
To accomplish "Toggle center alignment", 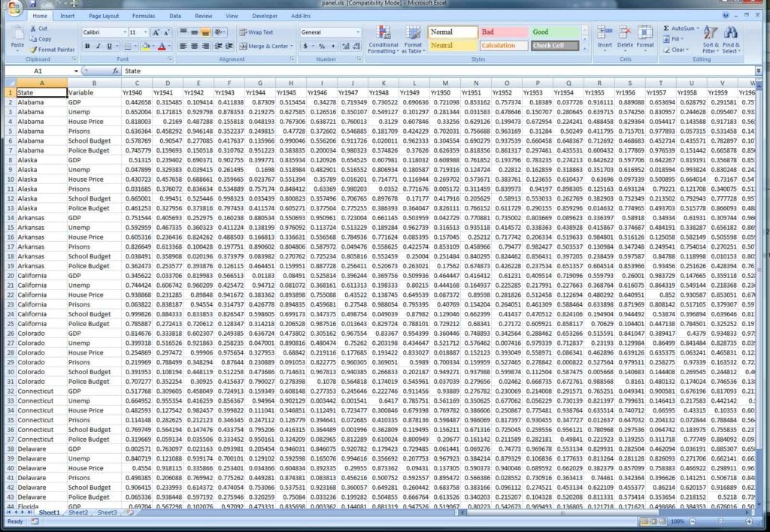I will click(x=193, y=46).
